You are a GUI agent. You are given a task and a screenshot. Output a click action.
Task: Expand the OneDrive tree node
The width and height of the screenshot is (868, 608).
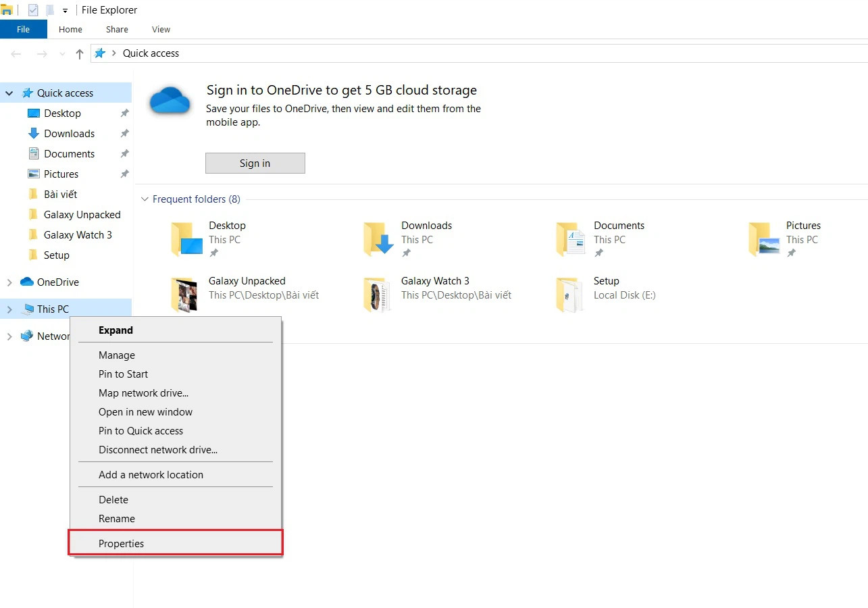click(9, 282)
